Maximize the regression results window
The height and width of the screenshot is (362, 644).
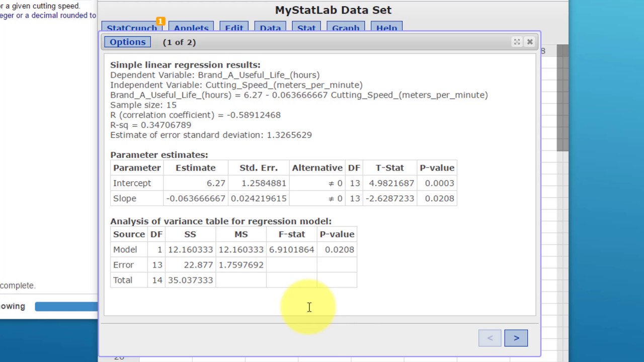pyautogui.click(x=517, y=42)
